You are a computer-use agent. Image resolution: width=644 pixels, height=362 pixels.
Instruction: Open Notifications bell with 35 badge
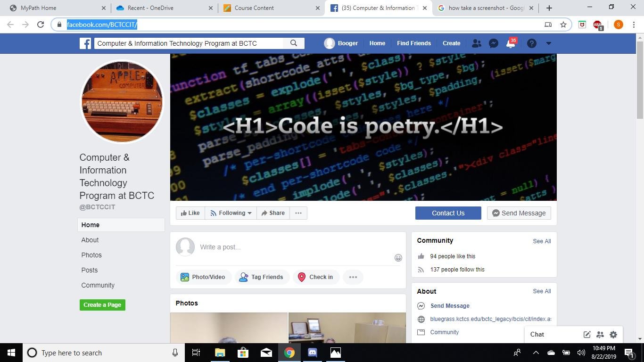(x=511, y=43)
